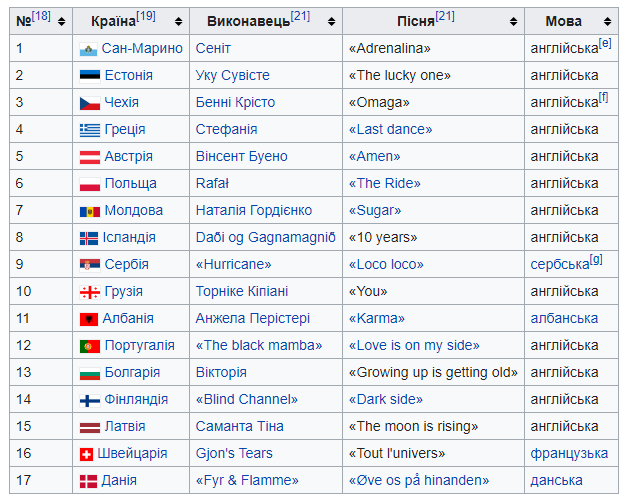Sort table by Пісня column arrows
628x504 pixels.
(x=513, y=21)
